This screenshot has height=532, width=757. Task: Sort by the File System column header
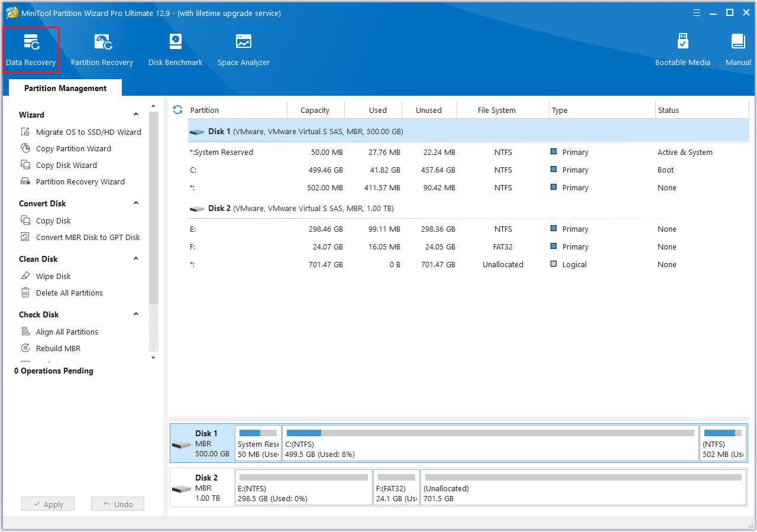pyautogui.click(x=503, y=110)
